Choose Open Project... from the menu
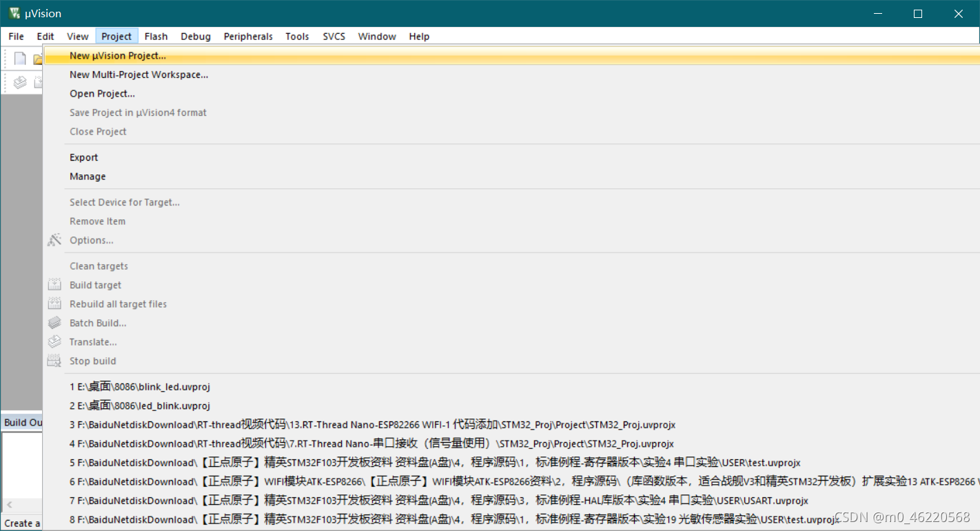 click(511, 94)
